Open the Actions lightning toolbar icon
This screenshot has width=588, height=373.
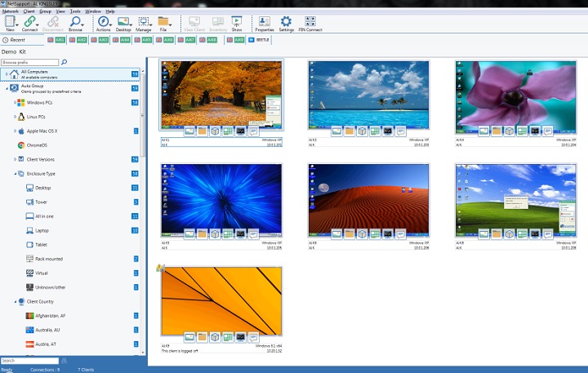pos(103,23)
